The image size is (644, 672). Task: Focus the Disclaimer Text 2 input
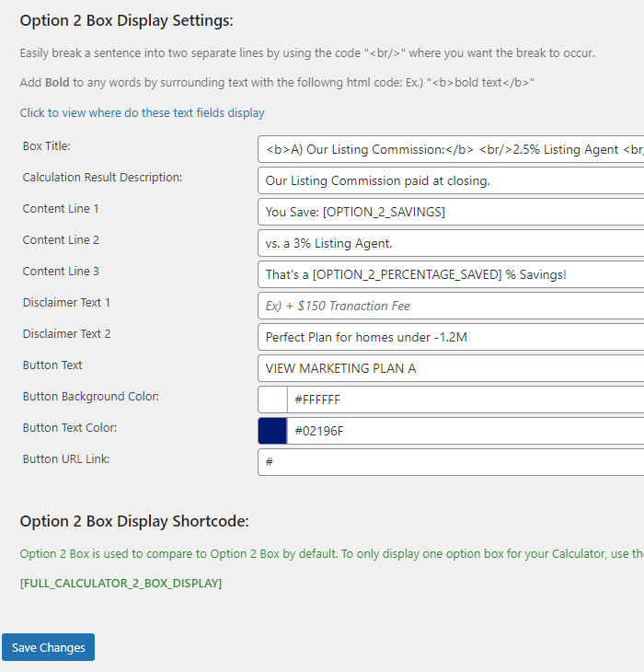pos(451,337)
